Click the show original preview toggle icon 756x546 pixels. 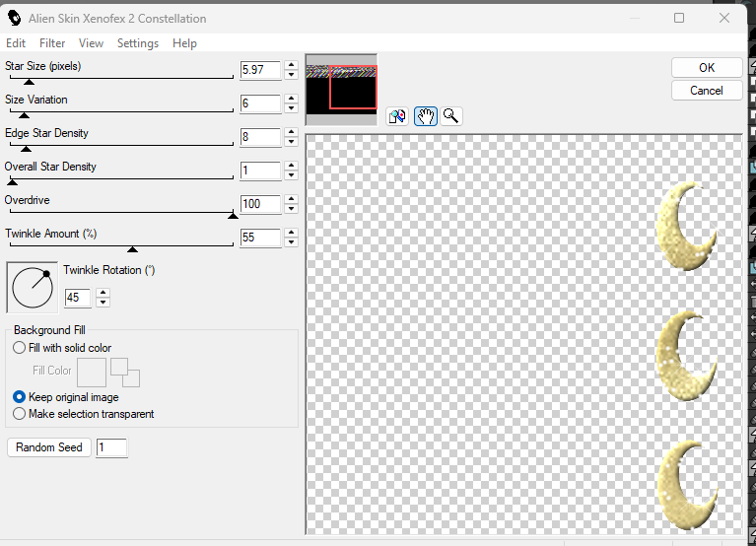pyautogui.click(x=397, y=116)
